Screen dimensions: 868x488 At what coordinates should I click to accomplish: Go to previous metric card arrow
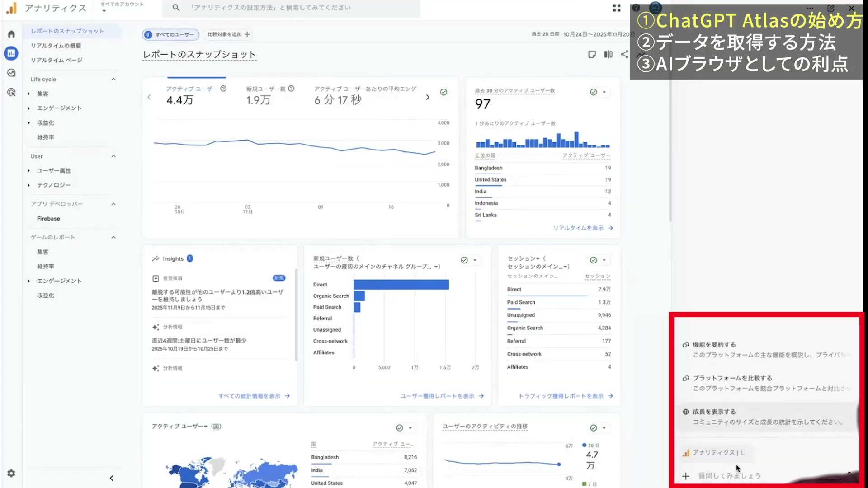click(x=149, y=97)
